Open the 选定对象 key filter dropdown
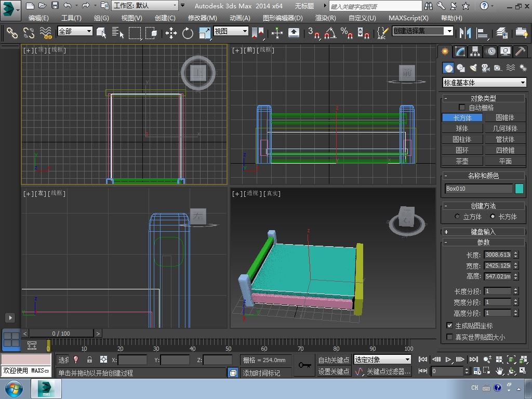Image resolution: width=532 pixels, height=399 pixels. point(382,360)
